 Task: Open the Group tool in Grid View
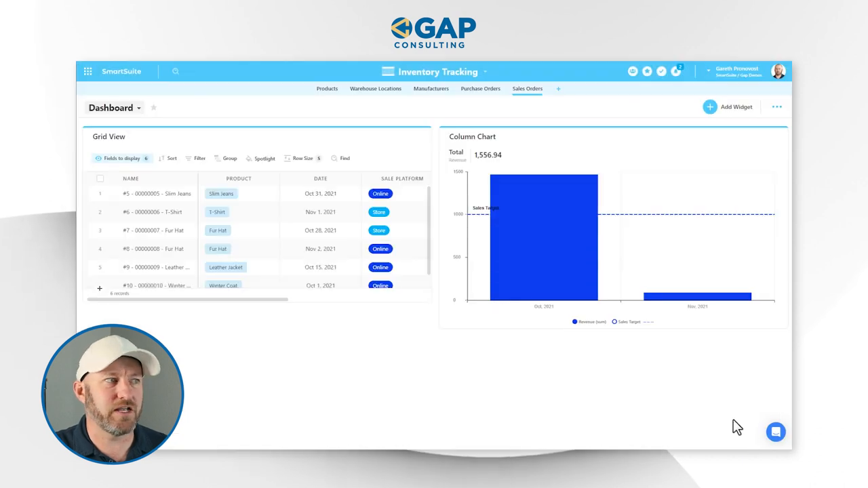pos(226,159)
